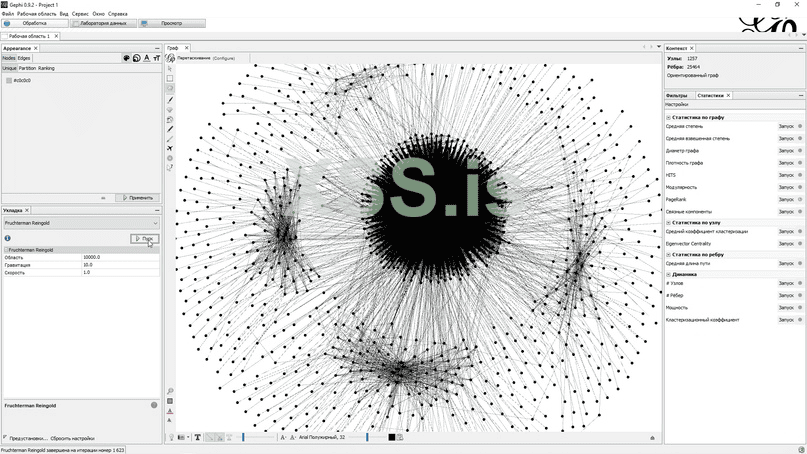Select the label color icon in Appearance

147,58
